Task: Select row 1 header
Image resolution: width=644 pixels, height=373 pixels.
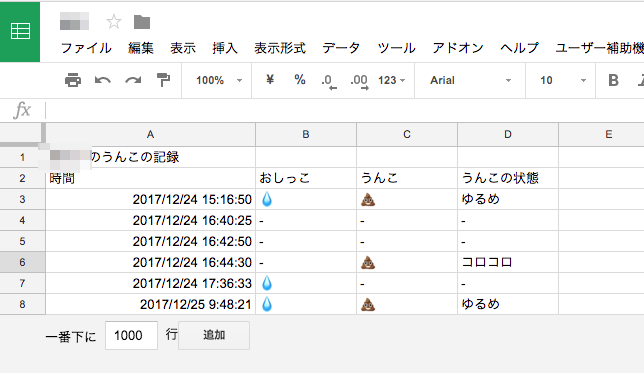Action: [22, 157]
